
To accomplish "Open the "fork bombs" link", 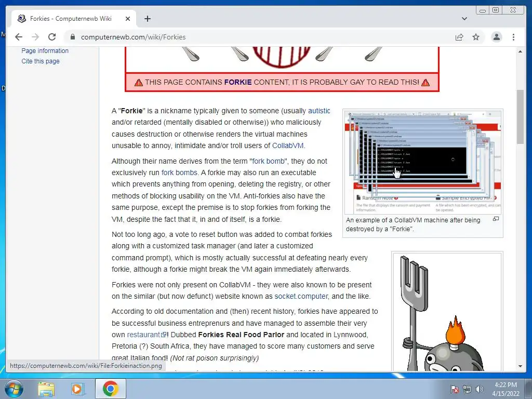I will coord(179,172).
